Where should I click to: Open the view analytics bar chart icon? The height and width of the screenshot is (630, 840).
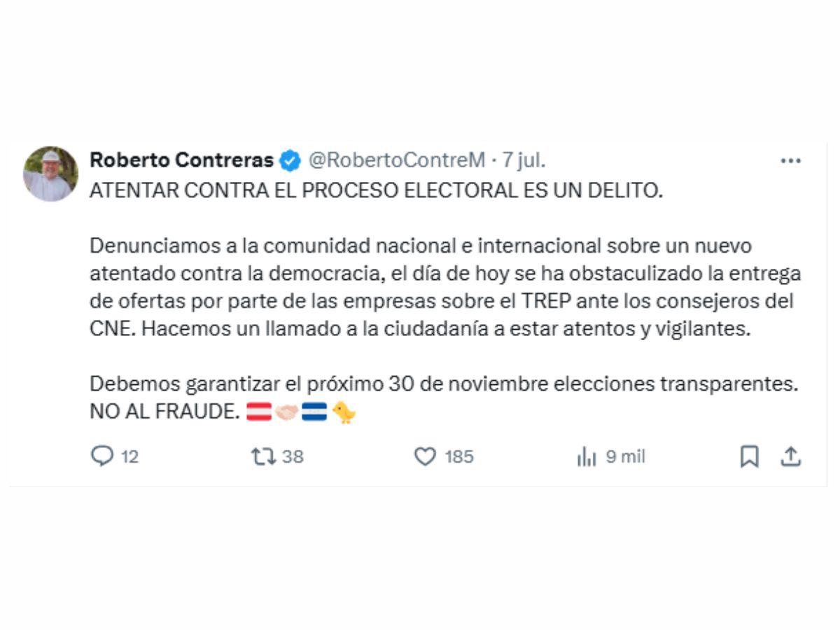click(x=586, y=458)
